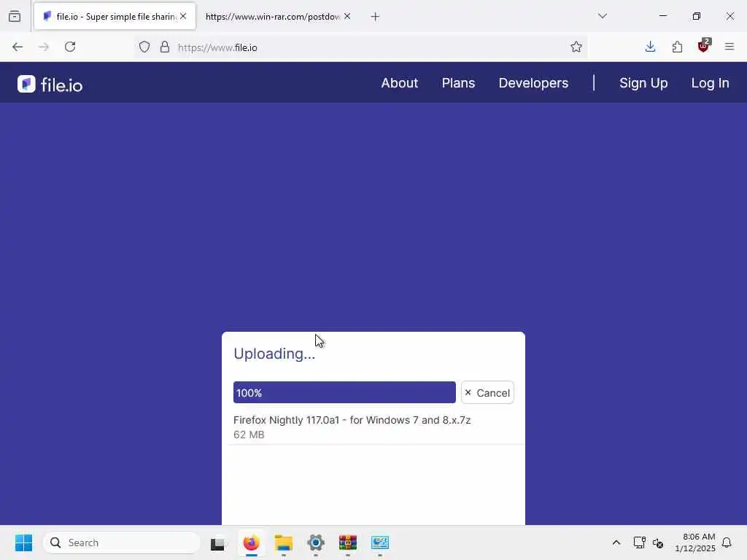The height and width of the screenshot is (560, 747).
Task: Open WinRAR from the taskbar
Action: pyautogui.click(x=348, y=542)
